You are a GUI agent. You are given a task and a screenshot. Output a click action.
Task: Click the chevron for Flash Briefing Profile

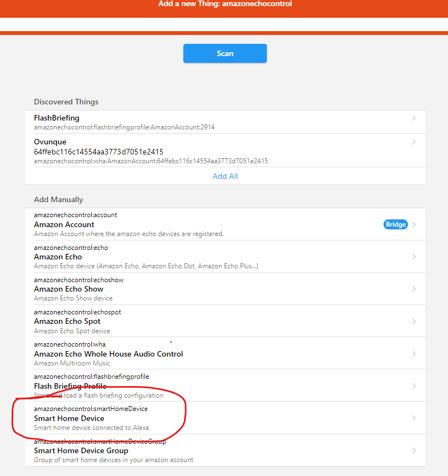pyautogui.click(x=414, y=386)
